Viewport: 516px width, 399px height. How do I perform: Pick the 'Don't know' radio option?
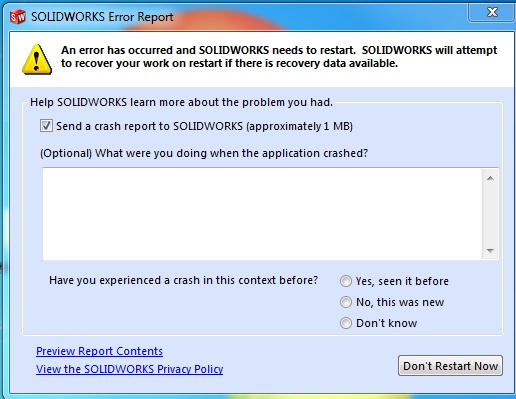[x=346, y=323]
